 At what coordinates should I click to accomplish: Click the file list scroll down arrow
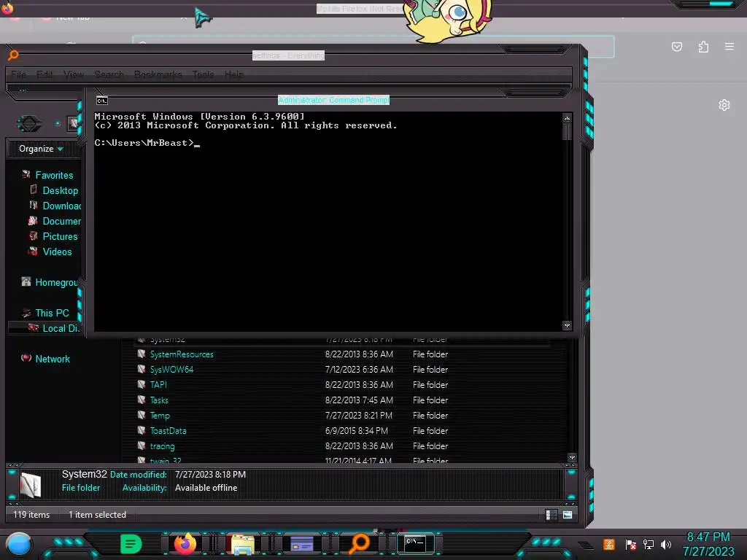(572, 458)
